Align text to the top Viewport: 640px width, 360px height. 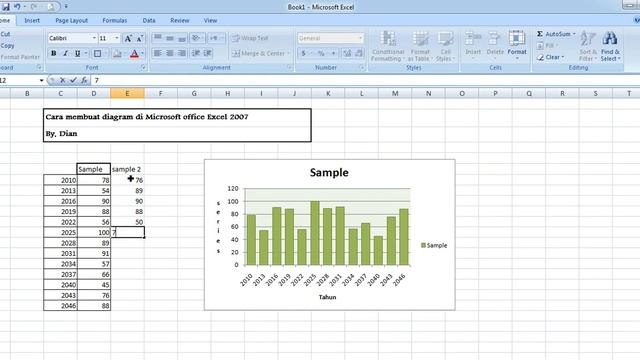pyautogui.click(x=158, y=38)
